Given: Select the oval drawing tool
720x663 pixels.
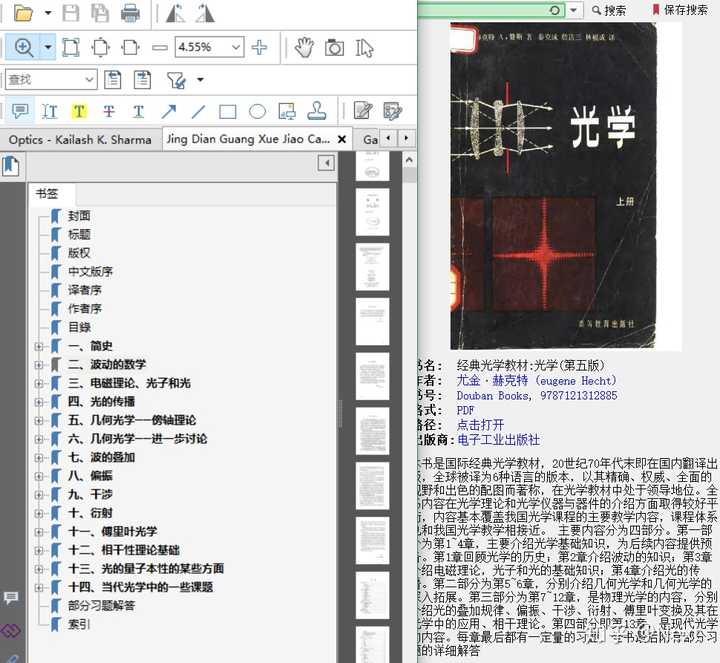Looking at the screenshot, I should (257, 112).
